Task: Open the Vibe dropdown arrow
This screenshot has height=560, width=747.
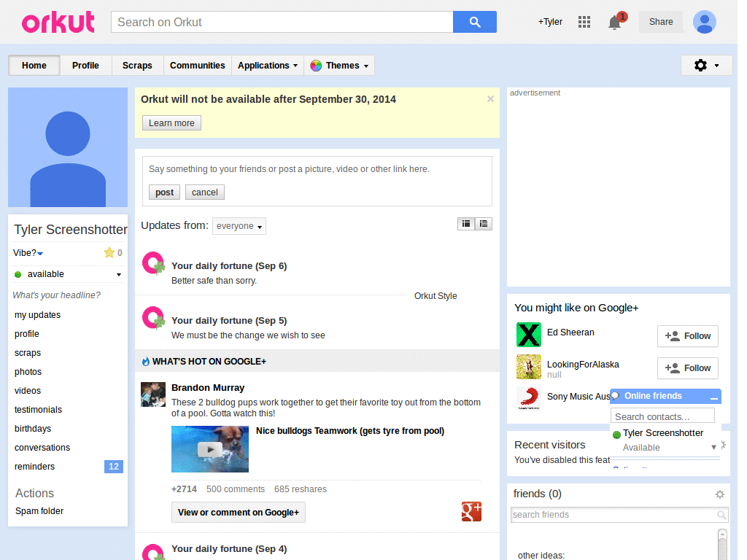Action: 40,253
